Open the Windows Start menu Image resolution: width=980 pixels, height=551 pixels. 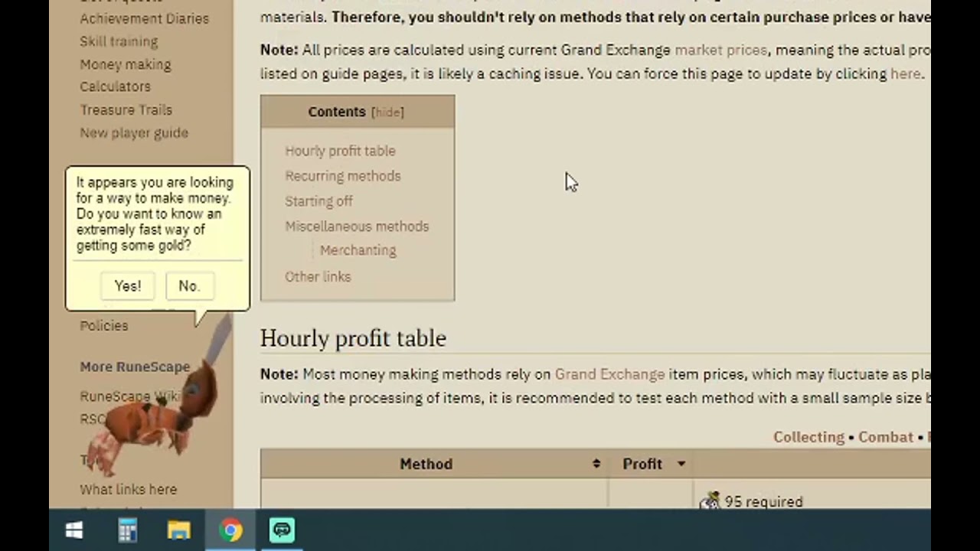point(74,530)
